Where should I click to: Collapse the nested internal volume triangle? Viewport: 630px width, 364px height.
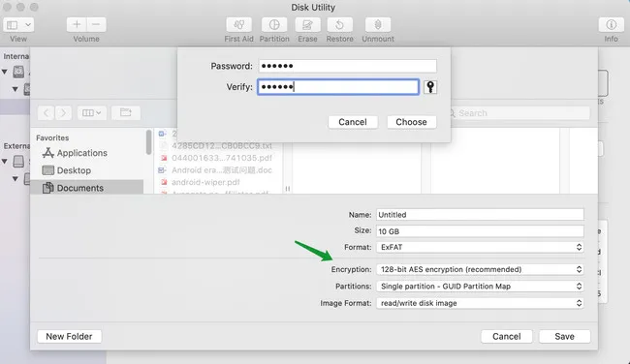point(15,89)
